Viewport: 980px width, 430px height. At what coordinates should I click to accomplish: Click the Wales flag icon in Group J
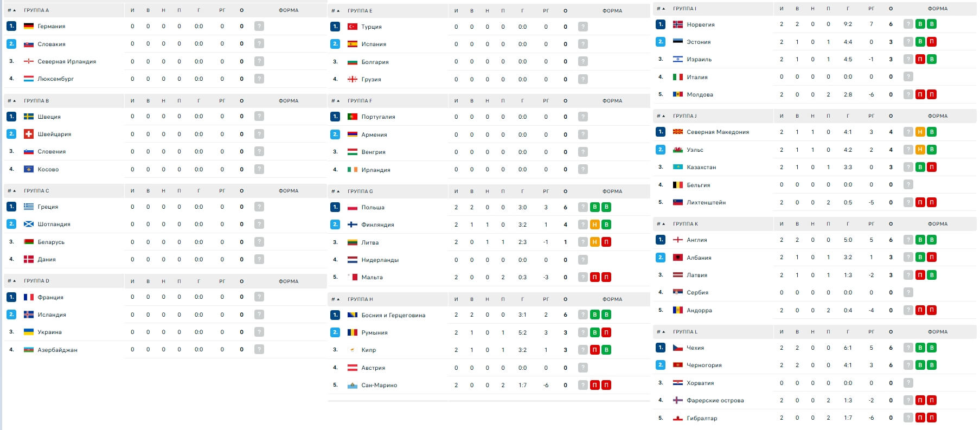click(678, 150)
